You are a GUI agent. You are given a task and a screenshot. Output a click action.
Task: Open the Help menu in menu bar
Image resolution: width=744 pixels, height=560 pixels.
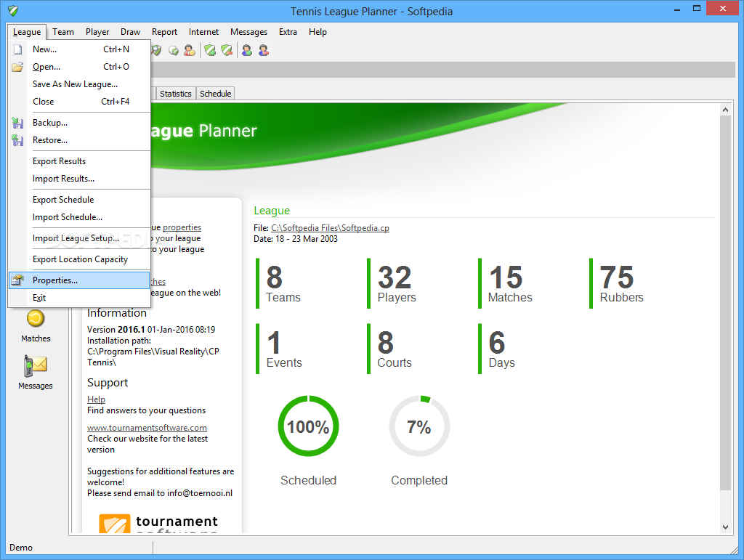pyautogui.click(x=318, y=32)
